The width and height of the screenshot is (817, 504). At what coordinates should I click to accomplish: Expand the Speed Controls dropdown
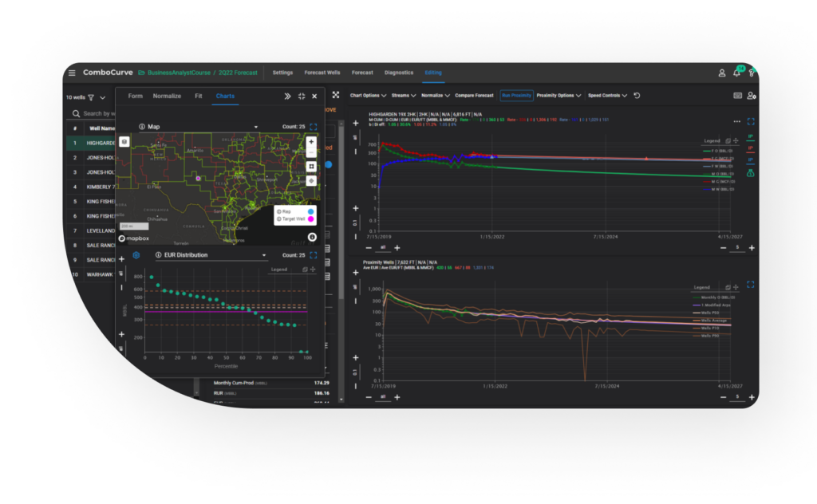[x=607, y=96]
